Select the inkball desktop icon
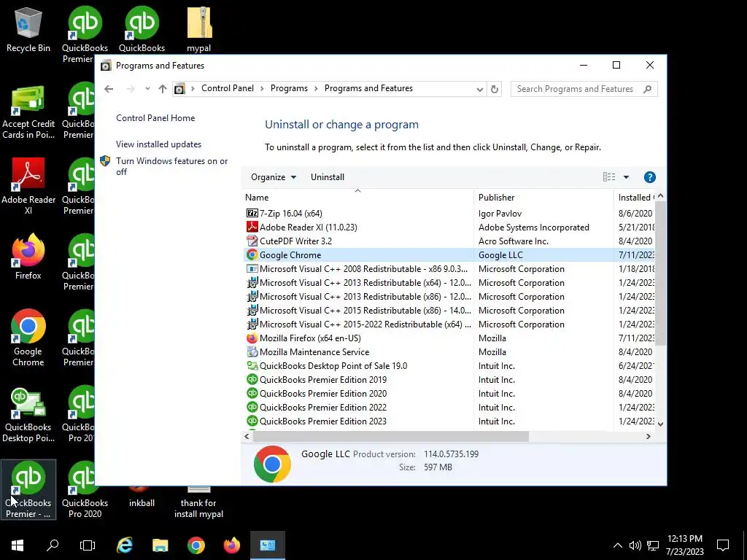This screenshot has height=560, width=747. (142, 497)
